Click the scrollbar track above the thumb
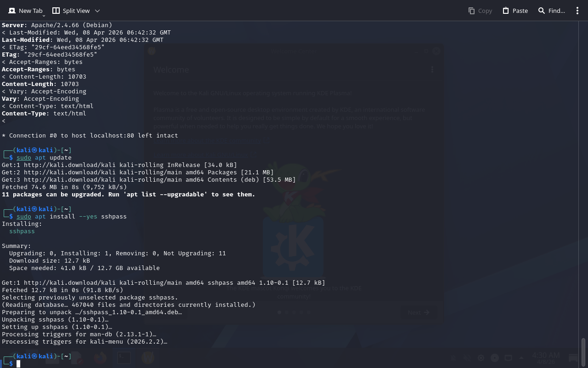The image size is (588, 368). tap(583, 184)
